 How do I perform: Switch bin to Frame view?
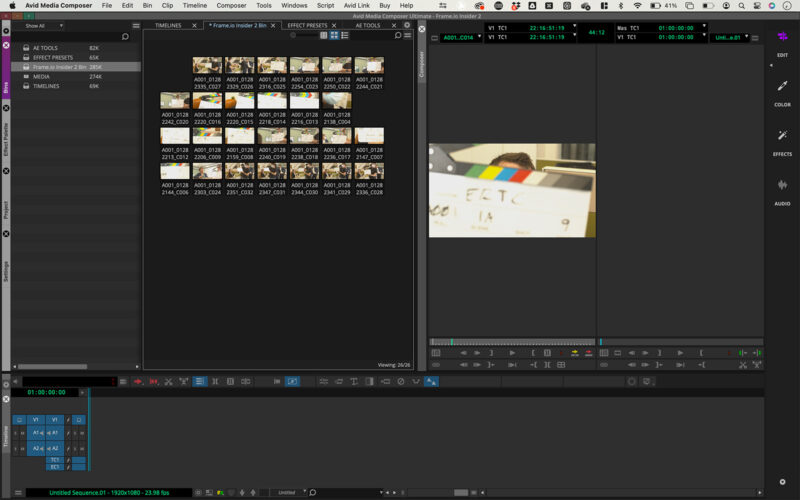click(334, 35)
